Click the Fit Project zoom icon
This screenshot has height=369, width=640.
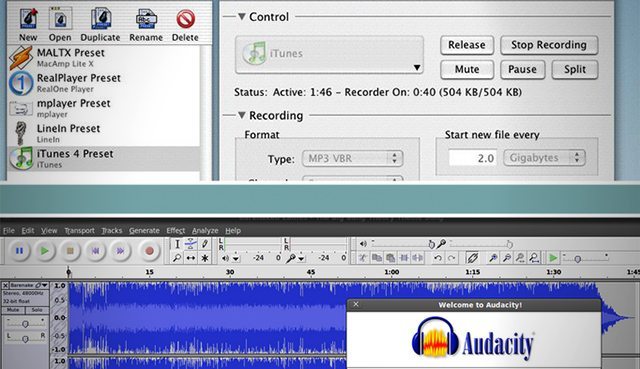pyautogui.click(x=533, y=258)
